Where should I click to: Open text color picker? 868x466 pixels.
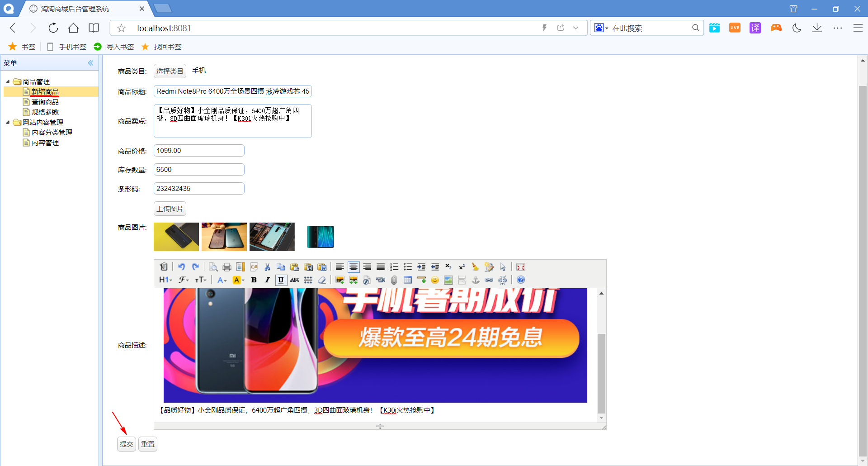(222, 280)
